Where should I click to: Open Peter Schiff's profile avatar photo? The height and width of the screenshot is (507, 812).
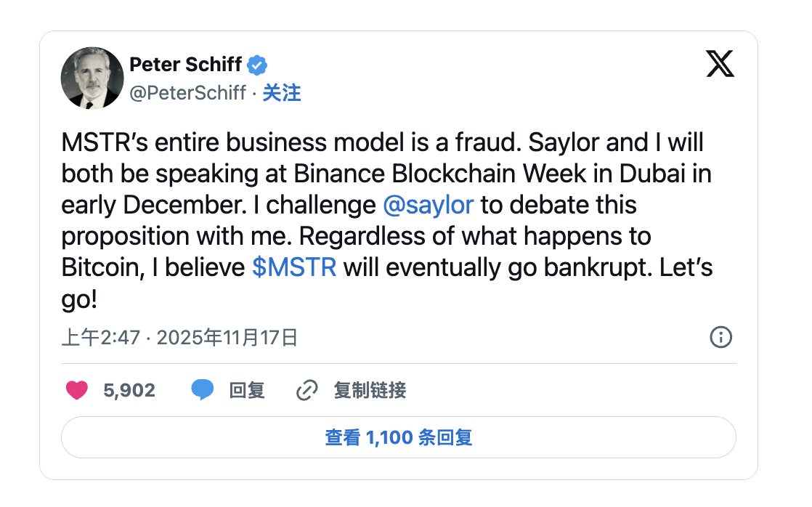click(92, 78)
